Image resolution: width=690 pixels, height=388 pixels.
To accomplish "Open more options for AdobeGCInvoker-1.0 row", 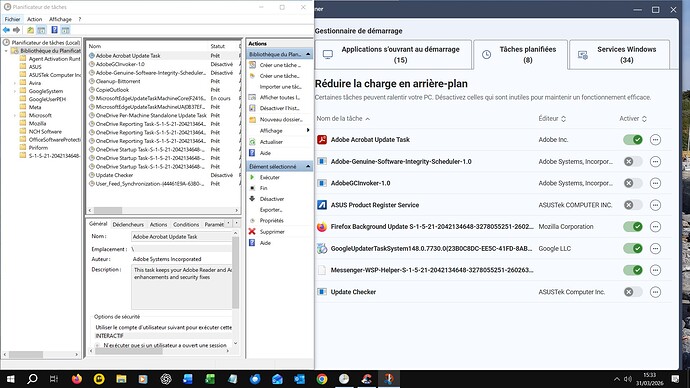I will [x=655, y=183].
